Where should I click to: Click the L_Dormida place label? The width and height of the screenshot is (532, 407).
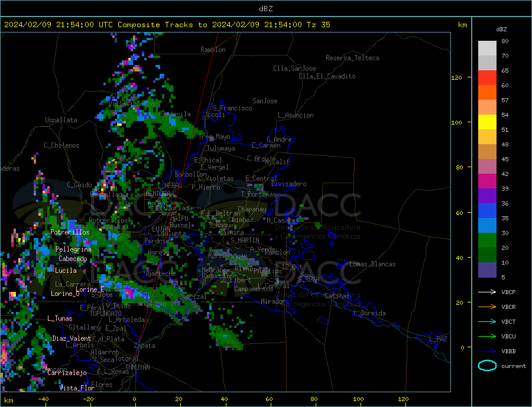(x=370, y=313)
